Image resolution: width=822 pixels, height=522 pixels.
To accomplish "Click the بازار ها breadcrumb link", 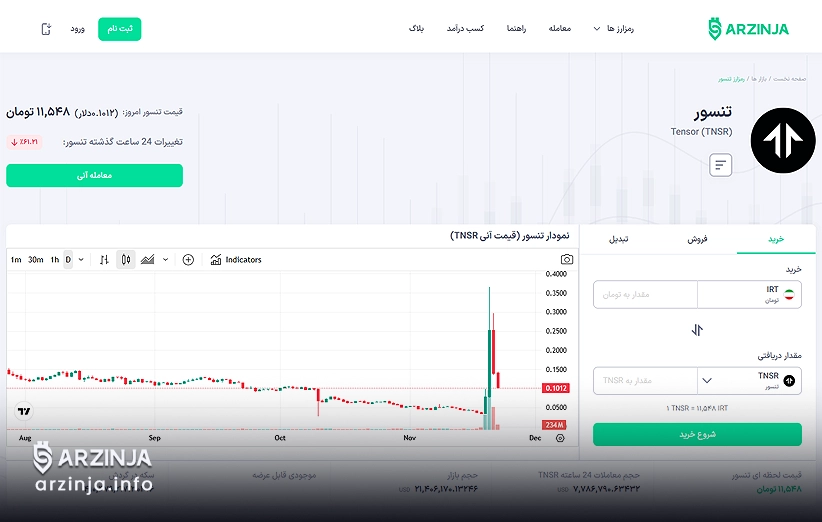I will coord(759,79).
